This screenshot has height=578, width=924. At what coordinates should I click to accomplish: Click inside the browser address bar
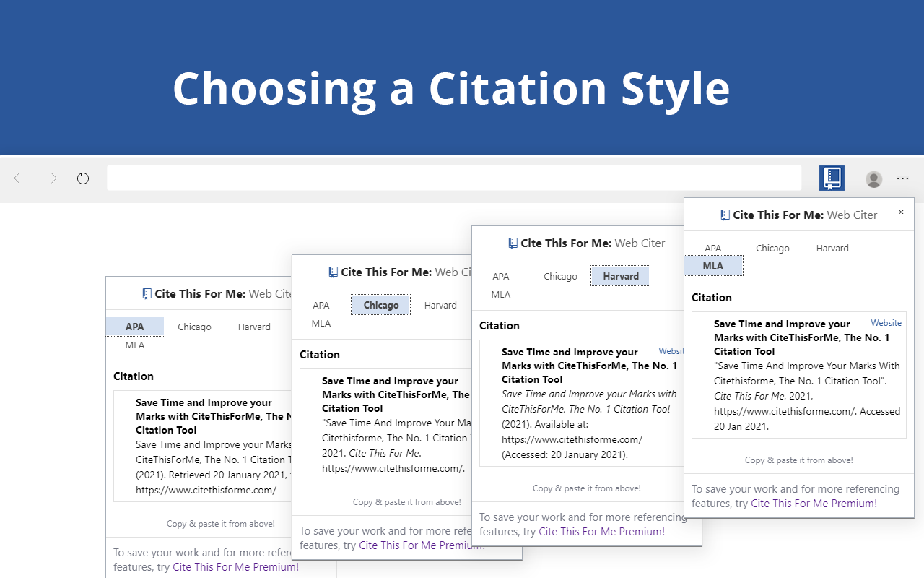pyautogui.click(x=454, y=178)
